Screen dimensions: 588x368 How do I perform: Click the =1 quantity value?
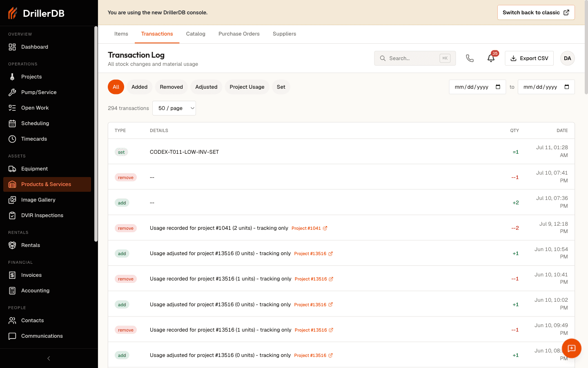tap(516, 152)
